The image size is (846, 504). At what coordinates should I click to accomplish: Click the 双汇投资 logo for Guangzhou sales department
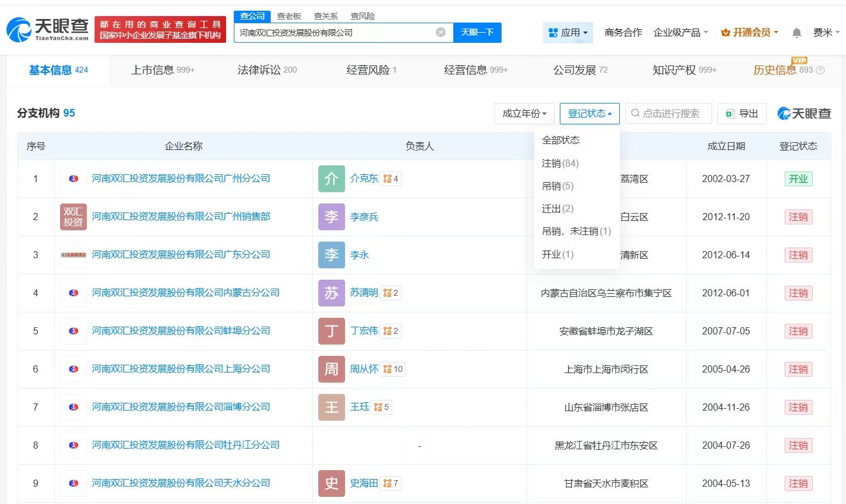(73, 217)
